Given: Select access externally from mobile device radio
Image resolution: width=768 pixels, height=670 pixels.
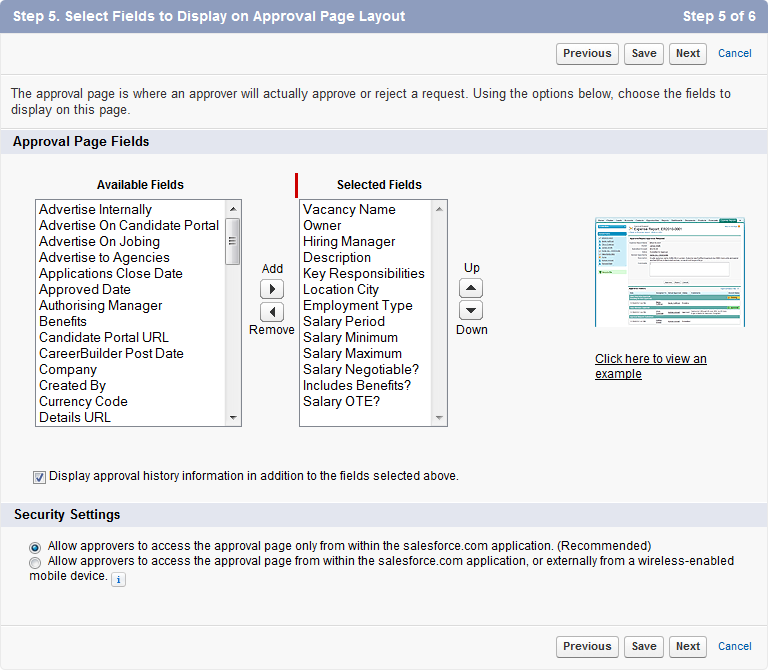Looking at the screenshot, I should (x=36, y=563).
